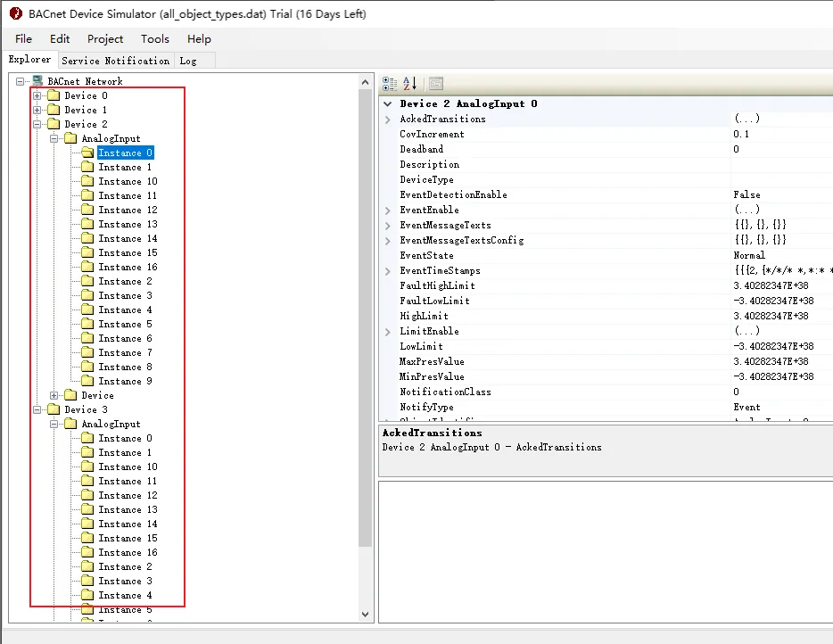Open the Help menu
The width and height of the screenshot is (833, 644).
point(199,38)
